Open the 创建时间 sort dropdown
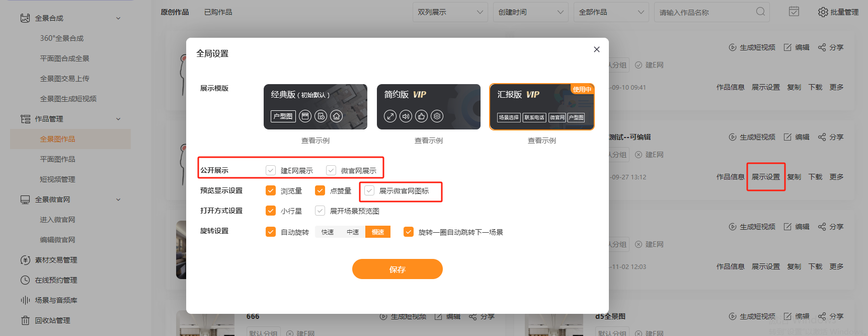Viewport: 868px width, 336px height. (530, 12)
